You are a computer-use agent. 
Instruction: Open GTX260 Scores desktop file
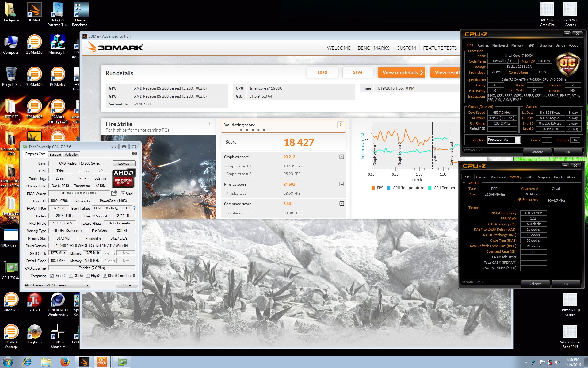point(570,14)
